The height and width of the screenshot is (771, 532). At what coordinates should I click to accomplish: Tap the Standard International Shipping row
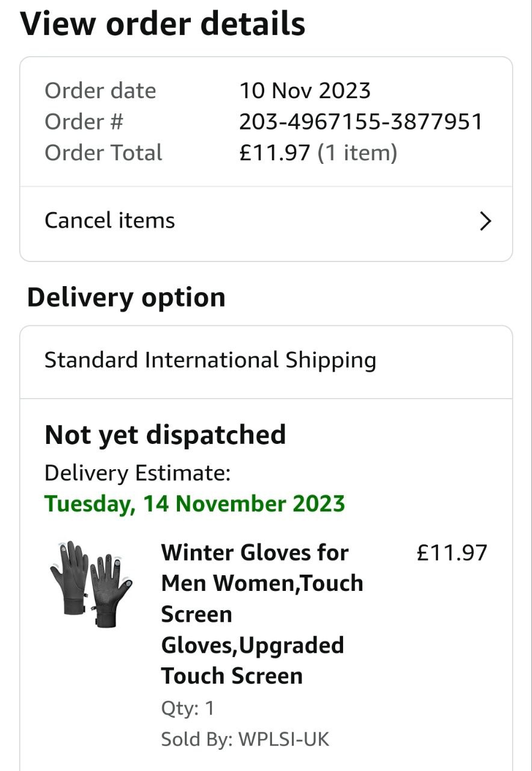point(210,360)
